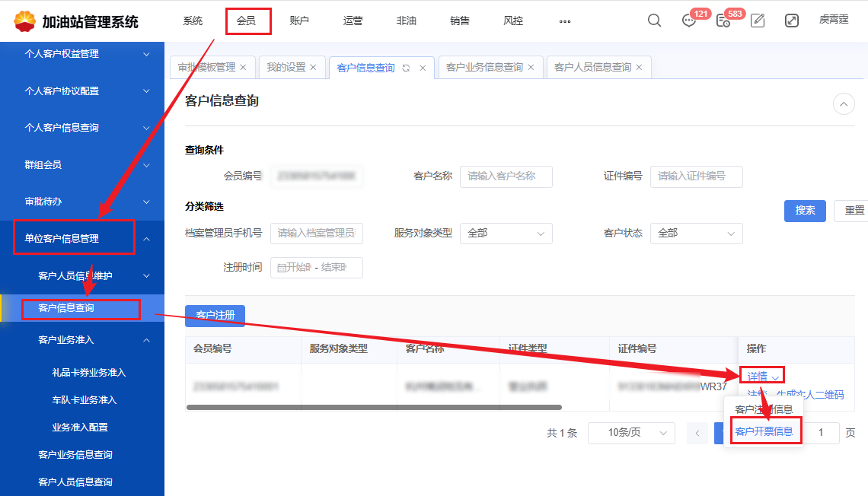The height and width of the screenshot is (496, 868).
Task: Open pending tasks icon with 583 badge
Action: pos(723,21)
